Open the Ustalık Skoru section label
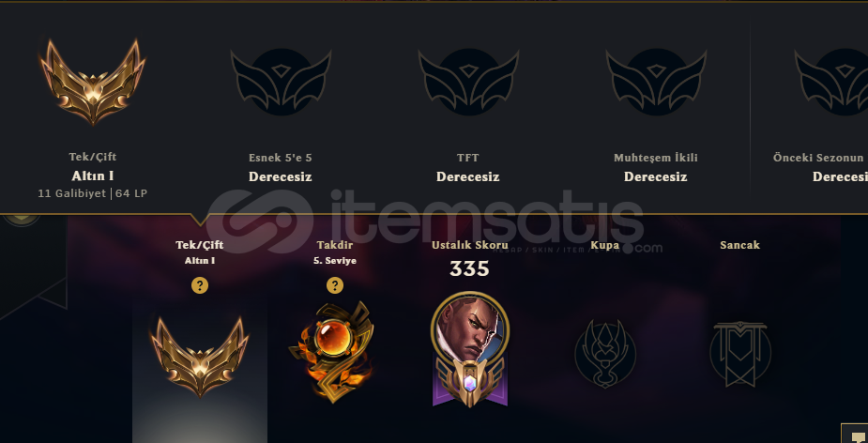Viewport: 868px width, 443px height. (470, 245)
